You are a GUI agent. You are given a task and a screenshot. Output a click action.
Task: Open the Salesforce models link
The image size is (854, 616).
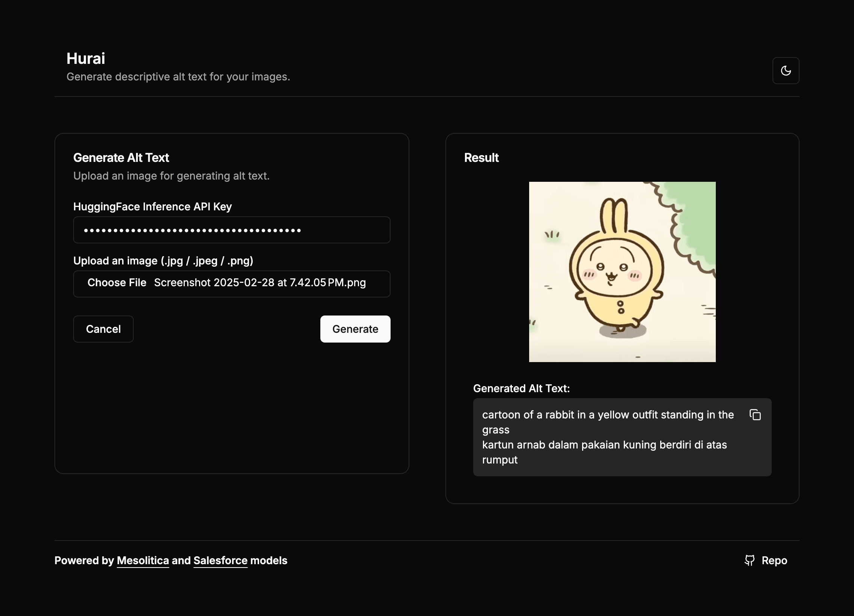pos(220,561)
